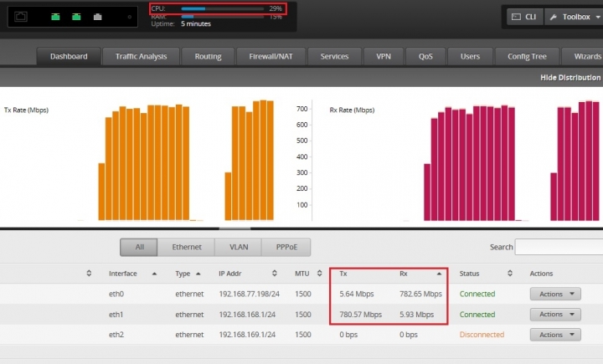Screen dimensions: 603x364
Task: Open the Routing tab
Action: click(x=208, y=57)
